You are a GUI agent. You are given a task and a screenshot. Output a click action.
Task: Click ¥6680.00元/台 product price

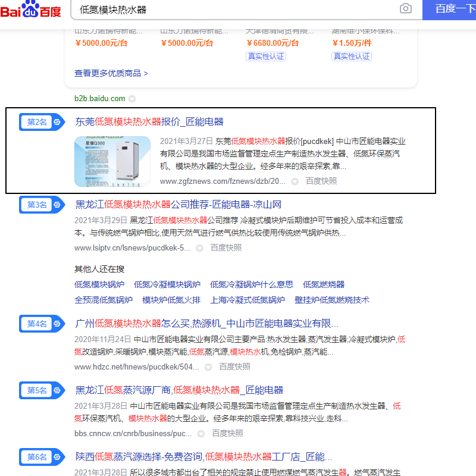[x=273, y=43]
